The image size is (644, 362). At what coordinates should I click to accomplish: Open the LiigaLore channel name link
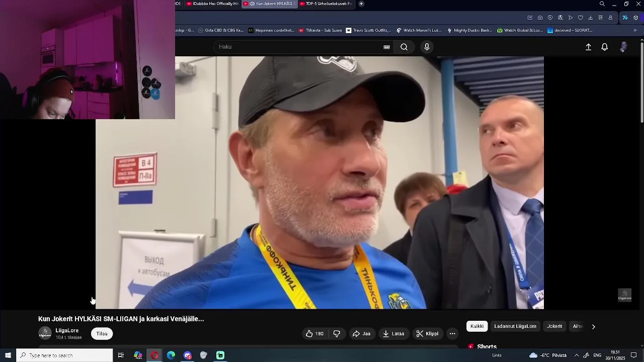(67, 330)
